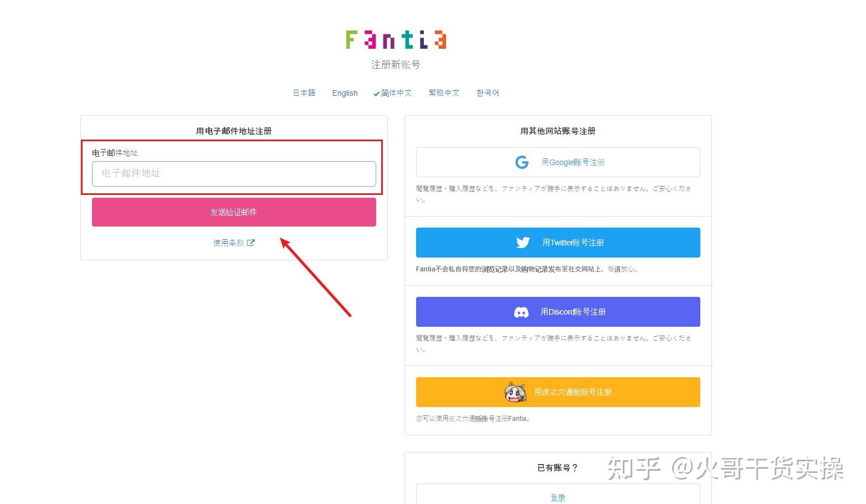Register with a Discord account

(557, 311)
